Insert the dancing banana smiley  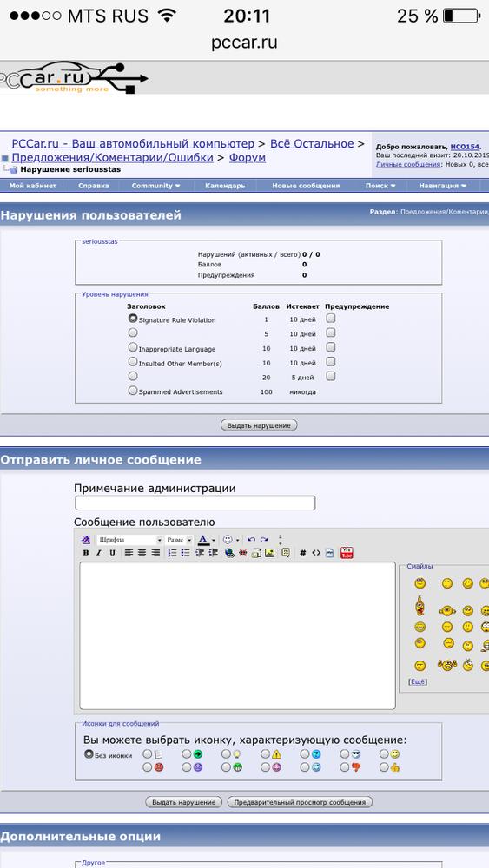tap(420, 606)
